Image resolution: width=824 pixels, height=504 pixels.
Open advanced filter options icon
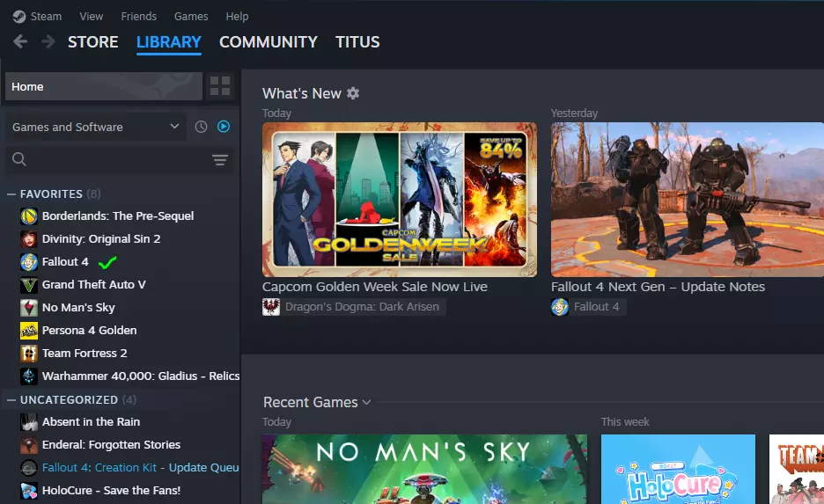click(220, 159)
